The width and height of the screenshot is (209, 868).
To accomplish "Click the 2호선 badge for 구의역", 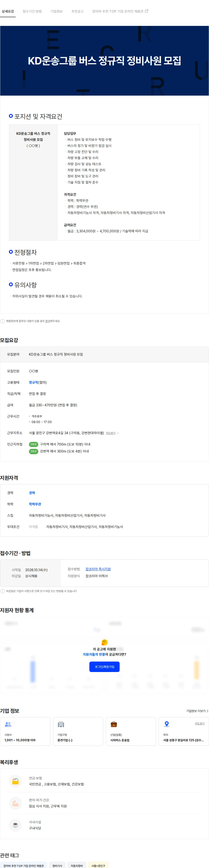I will (33, 444).
